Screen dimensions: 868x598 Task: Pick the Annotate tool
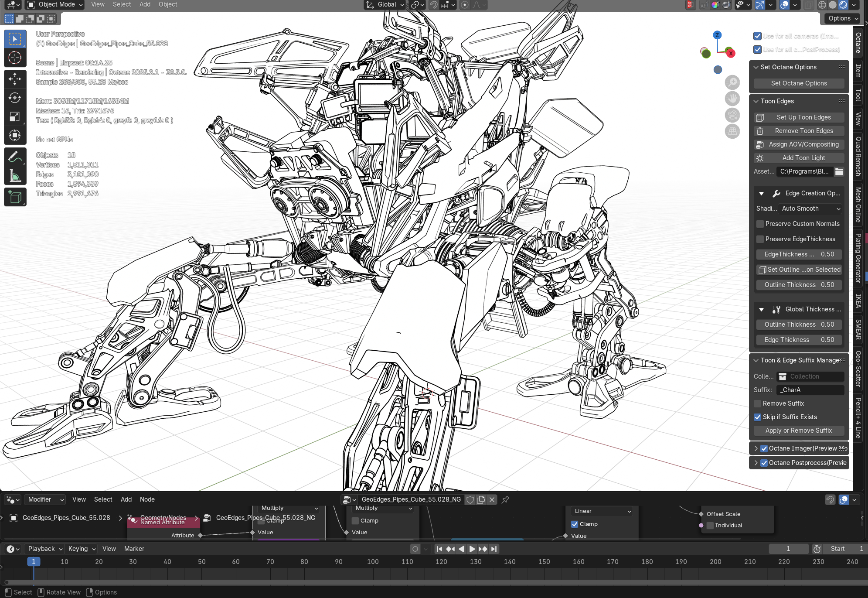pyautogui.click(x=15, y=157)
